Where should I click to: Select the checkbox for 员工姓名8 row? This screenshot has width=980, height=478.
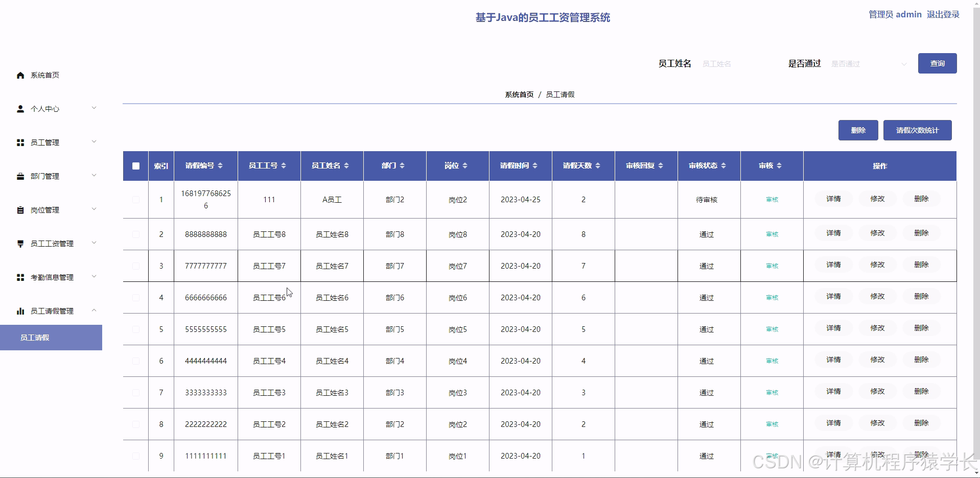(x=135, y=234)
